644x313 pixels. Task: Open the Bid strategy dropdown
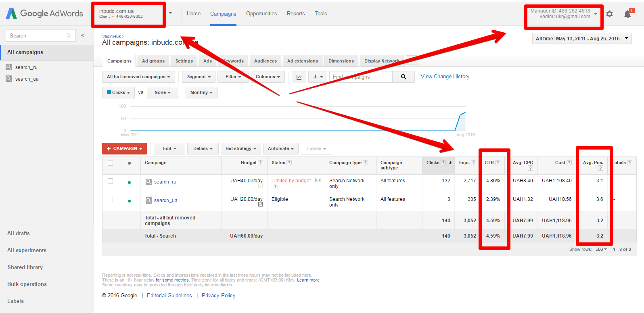click(241, 148)
